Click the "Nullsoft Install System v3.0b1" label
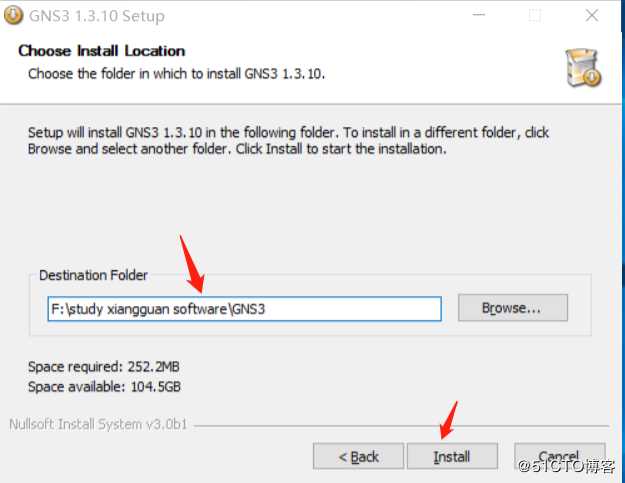 (98, 424)
